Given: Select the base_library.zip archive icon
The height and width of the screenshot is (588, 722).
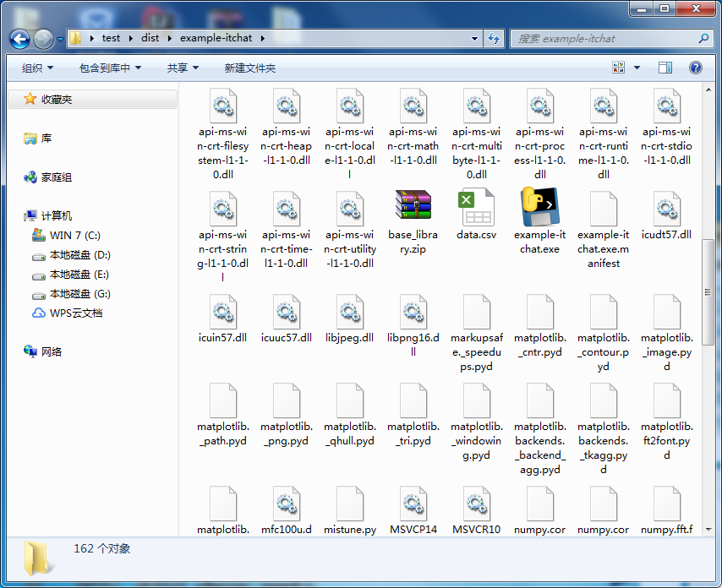Looking at the screenshot, I should point(413,204).
